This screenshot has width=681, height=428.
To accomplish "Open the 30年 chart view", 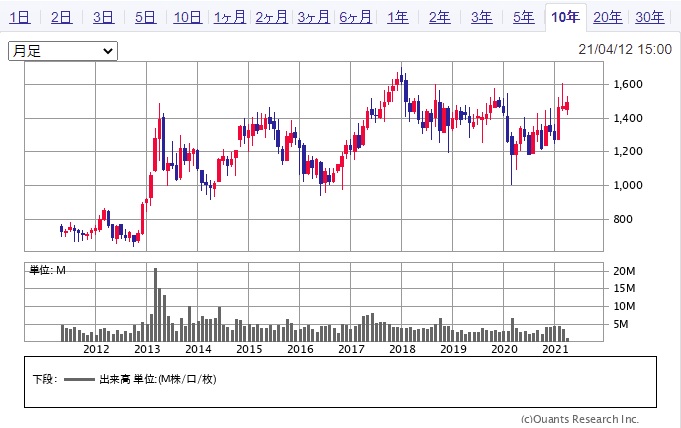I will tap(650, 17).
